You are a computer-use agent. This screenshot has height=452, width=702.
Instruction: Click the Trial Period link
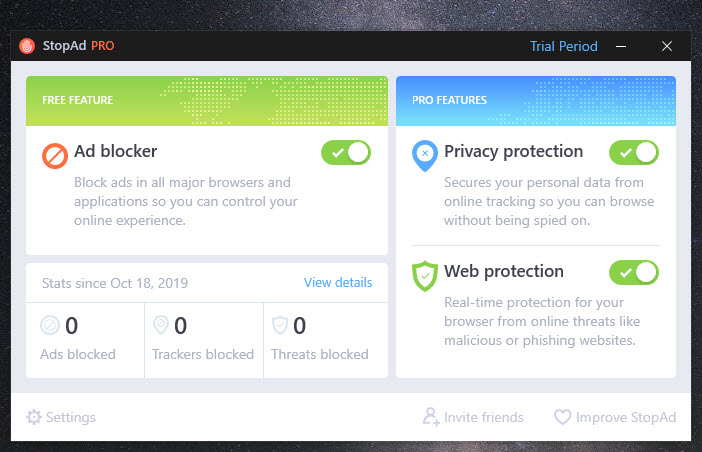[x=563, y=46]
